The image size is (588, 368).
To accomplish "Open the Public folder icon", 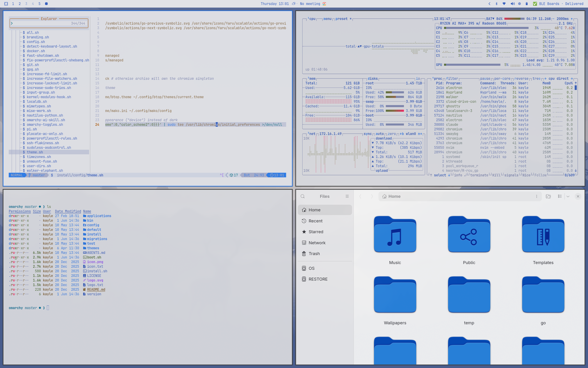I will (x=469, y=234).
